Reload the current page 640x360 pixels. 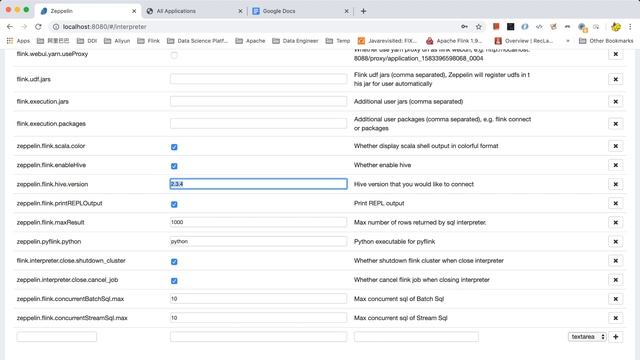pos(38,27)
